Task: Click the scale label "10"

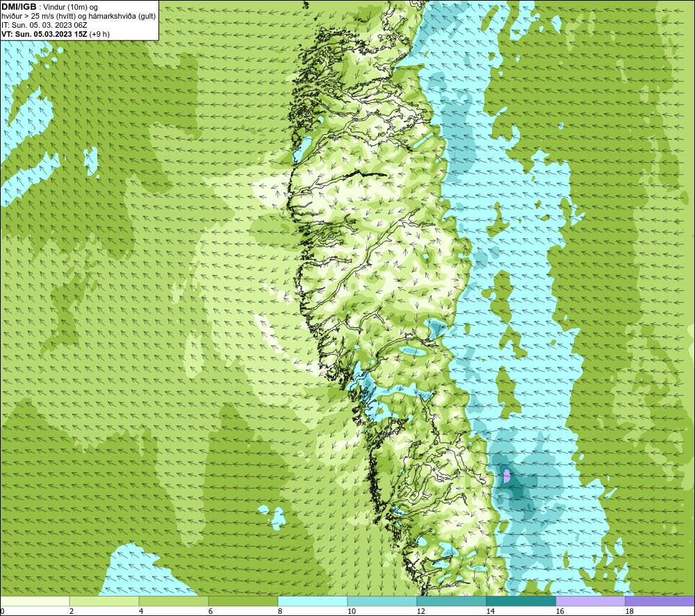Action: tap(352, 611)
